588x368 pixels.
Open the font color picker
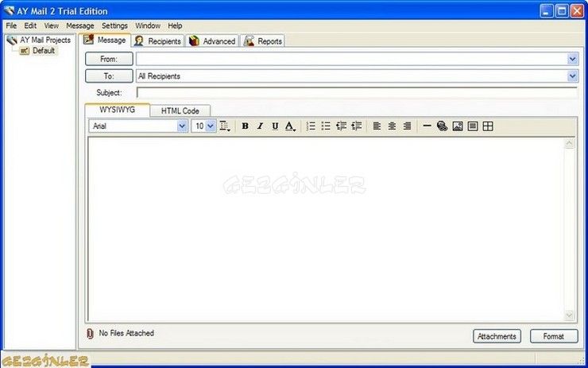290,126
